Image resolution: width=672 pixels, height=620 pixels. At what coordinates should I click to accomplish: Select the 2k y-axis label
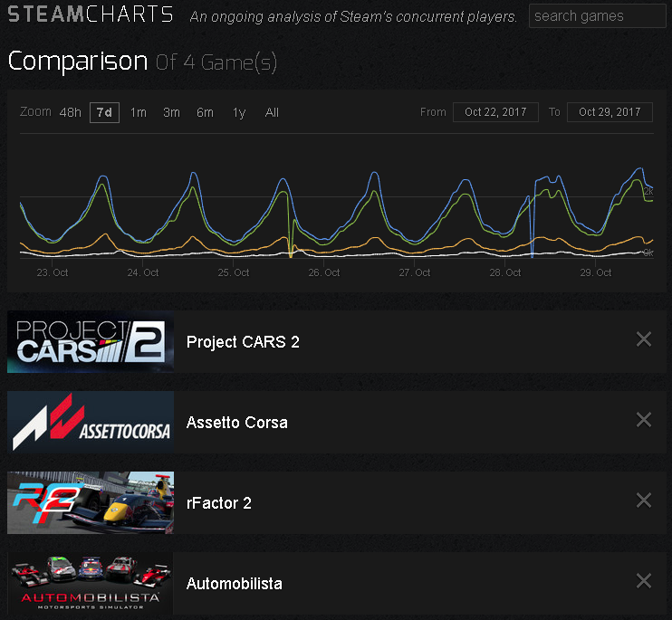[x=648, y=191]
